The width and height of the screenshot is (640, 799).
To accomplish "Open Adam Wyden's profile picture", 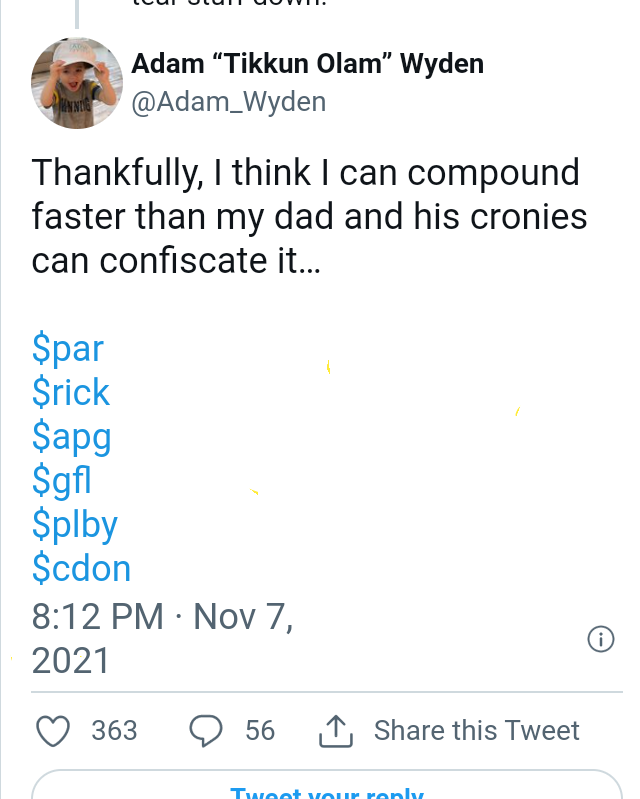I will (77, 83).
